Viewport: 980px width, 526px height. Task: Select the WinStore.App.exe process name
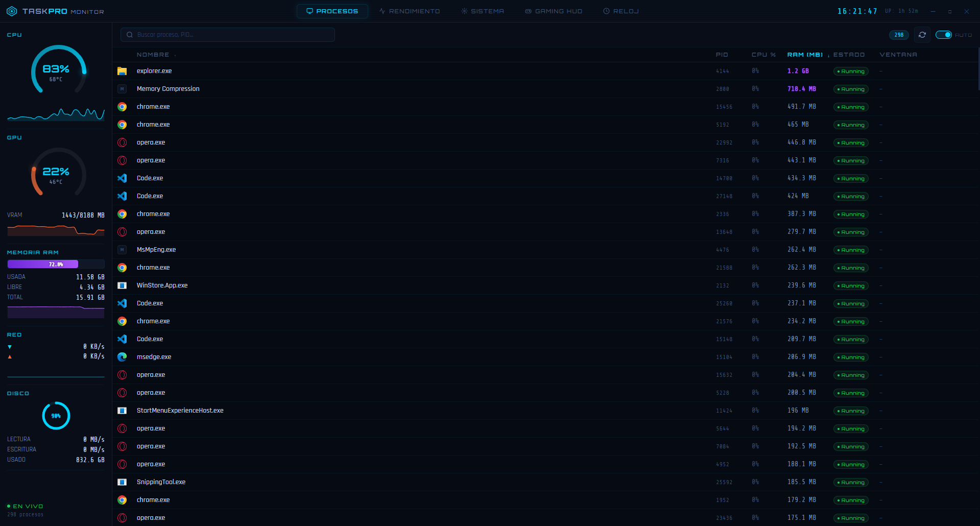tap(162, 285)
